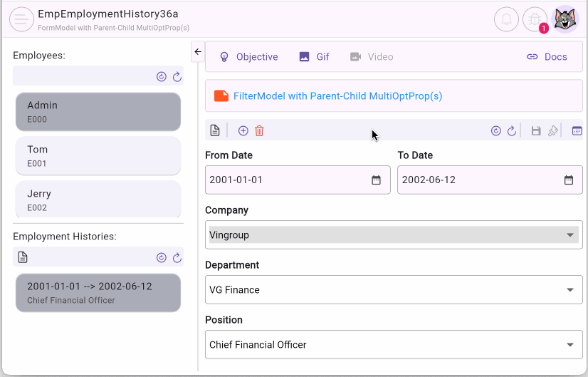Open the Department dropdown
Image resolution: width=588 pixels, height=377 pixels.
[x=569, y=290]
